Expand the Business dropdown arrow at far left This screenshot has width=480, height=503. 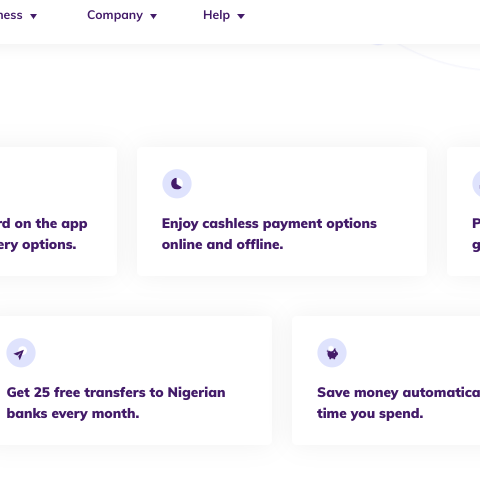coord(33,16)
